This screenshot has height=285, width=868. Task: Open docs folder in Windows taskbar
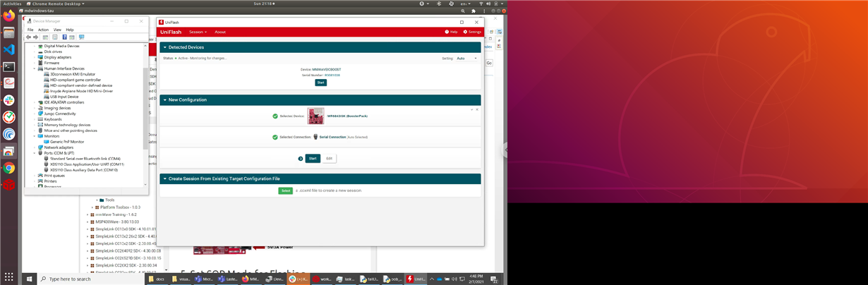(x=156, y=279)
